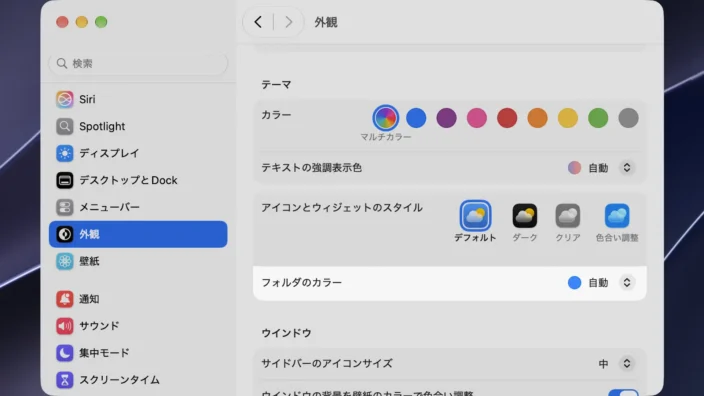Open the サウンド speaker icon
This screenshot has height=396, width=704.
[65, 326]
